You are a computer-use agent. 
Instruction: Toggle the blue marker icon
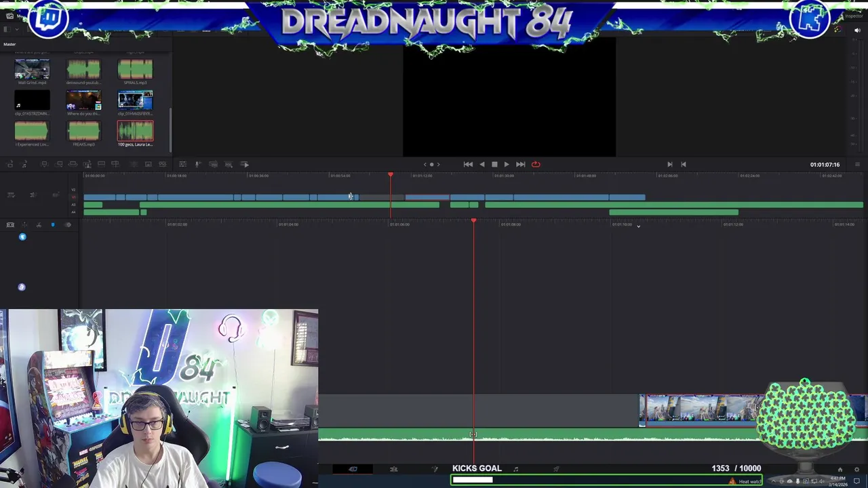[x=53, y=225]
